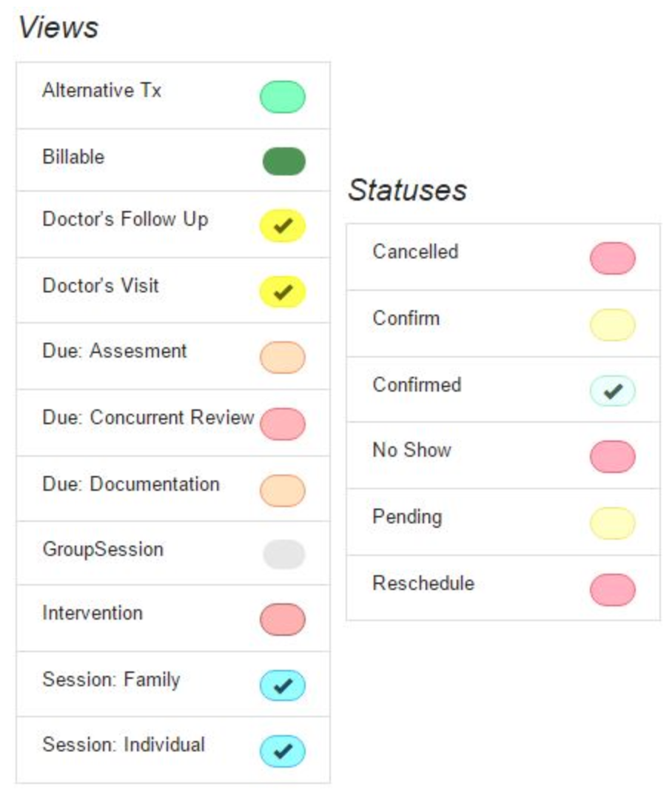Screen dimensions: 672x798
Task: Turn on the Due: Documentation view
Action: (x=282, y=490)
